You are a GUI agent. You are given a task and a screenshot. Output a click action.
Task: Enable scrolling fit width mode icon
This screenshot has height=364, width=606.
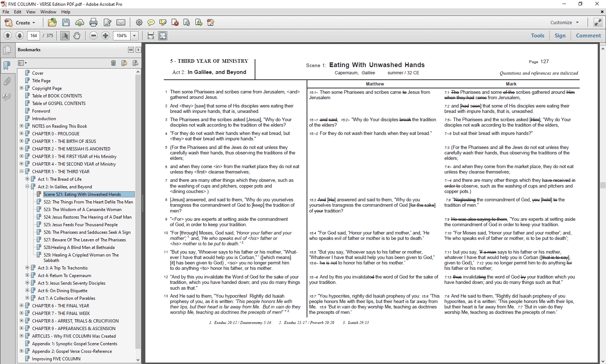151,35
